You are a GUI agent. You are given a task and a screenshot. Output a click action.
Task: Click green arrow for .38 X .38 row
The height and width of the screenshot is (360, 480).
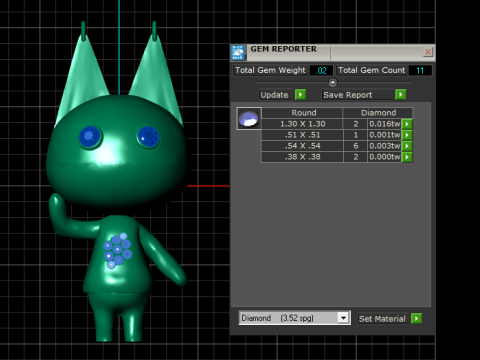(407, 157)
